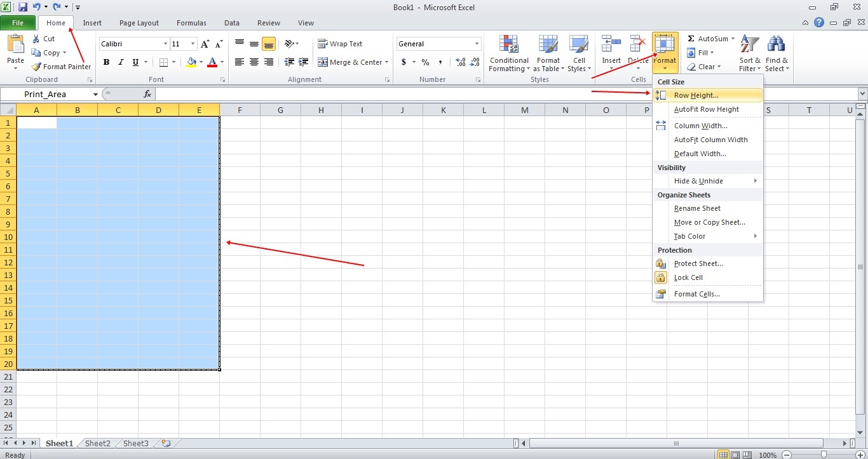Click the fx Insert Function button
Image resolution: width=868 pixels, height=459 pixels.
(147, 94)
